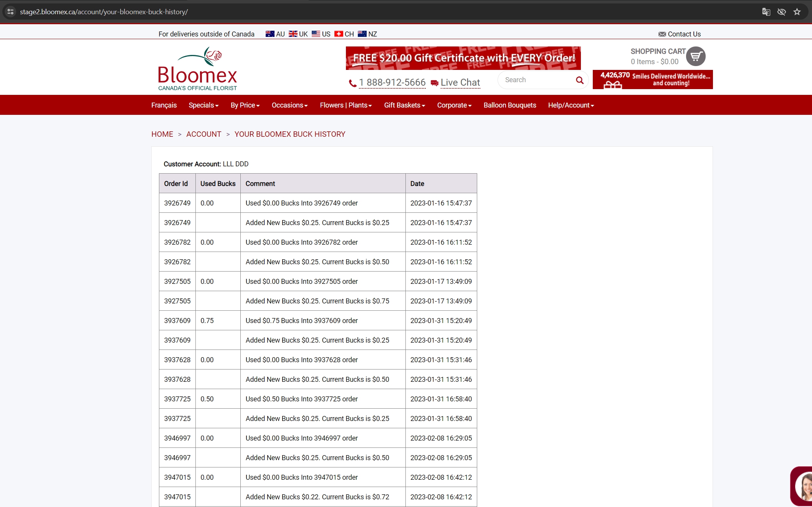
Task: Go to ACCOUNT breadcrumb link
Action: (204, 134)
